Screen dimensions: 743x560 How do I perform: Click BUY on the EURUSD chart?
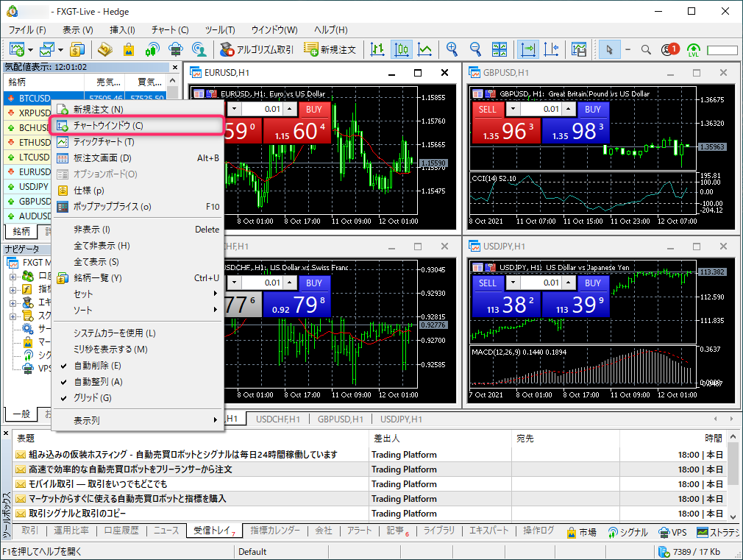pos(313,110)
